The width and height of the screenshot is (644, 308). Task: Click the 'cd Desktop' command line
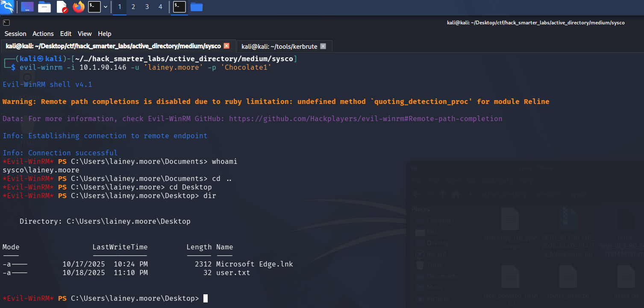(x=107, y=187)
